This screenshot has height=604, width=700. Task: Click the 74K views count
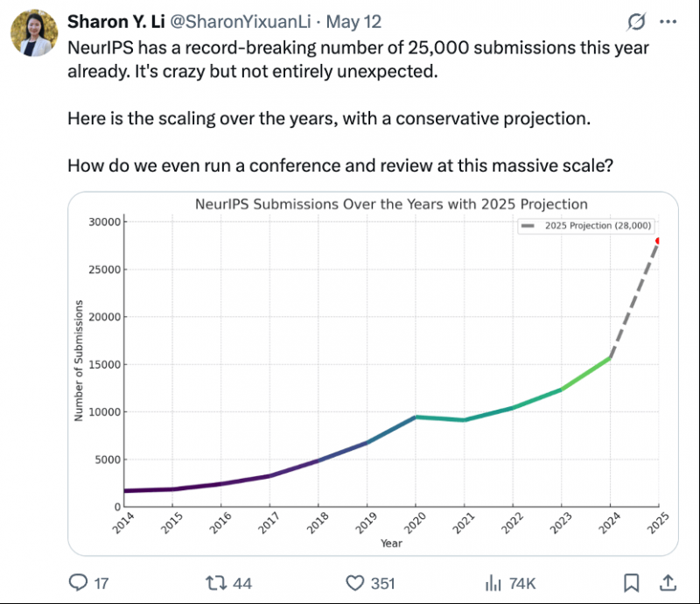[521, 584]
